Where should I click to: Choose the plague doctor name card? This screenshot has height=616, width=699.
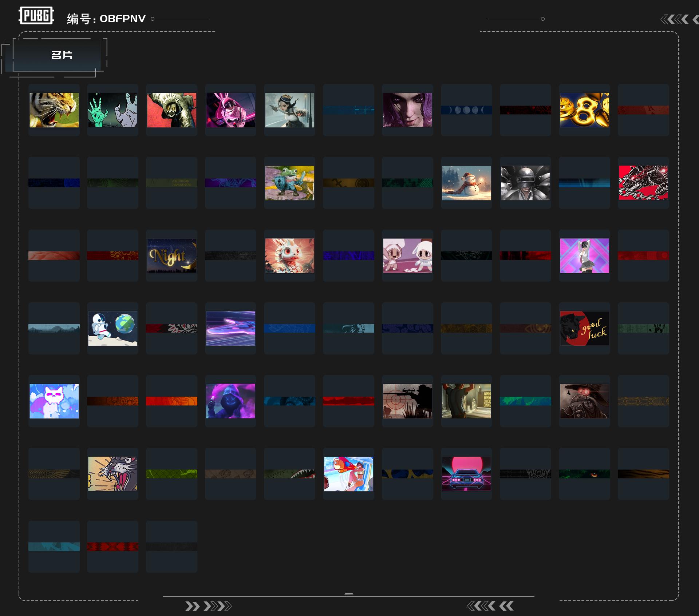584,401
